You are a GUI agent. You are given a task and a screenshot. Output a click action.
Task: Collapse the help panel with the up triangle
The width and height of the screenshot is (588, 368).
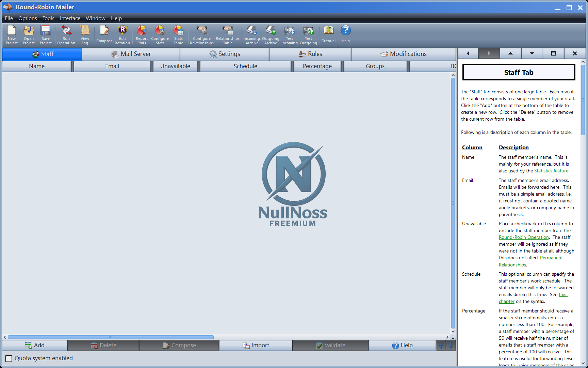pos(510,53)
